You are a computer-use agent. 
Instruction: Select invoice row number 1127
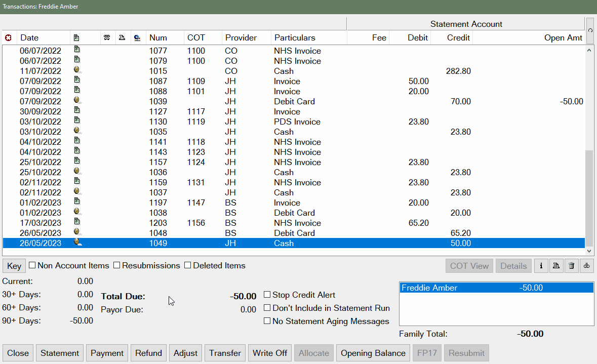294,111
